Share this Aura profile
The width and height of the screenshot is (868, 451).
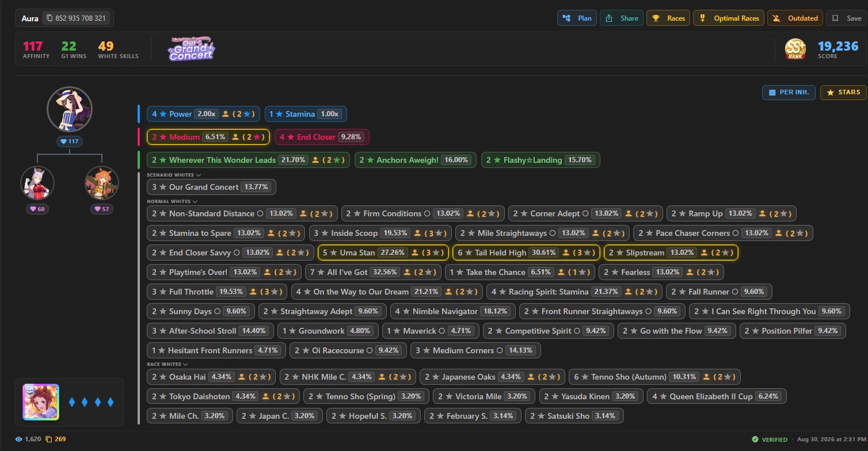tap(622, 18)
